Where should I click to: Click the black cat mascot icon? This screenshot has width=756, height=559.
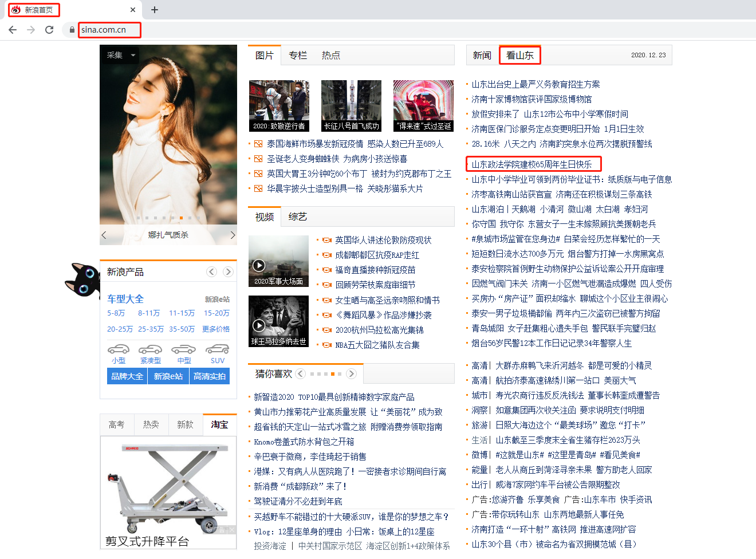point(82,279)
